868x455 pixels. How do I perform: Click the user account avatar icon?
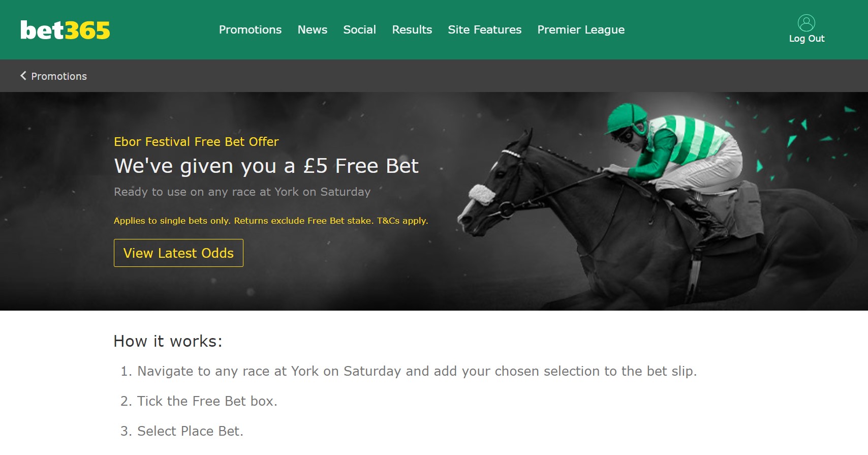(x=807, y=23)
